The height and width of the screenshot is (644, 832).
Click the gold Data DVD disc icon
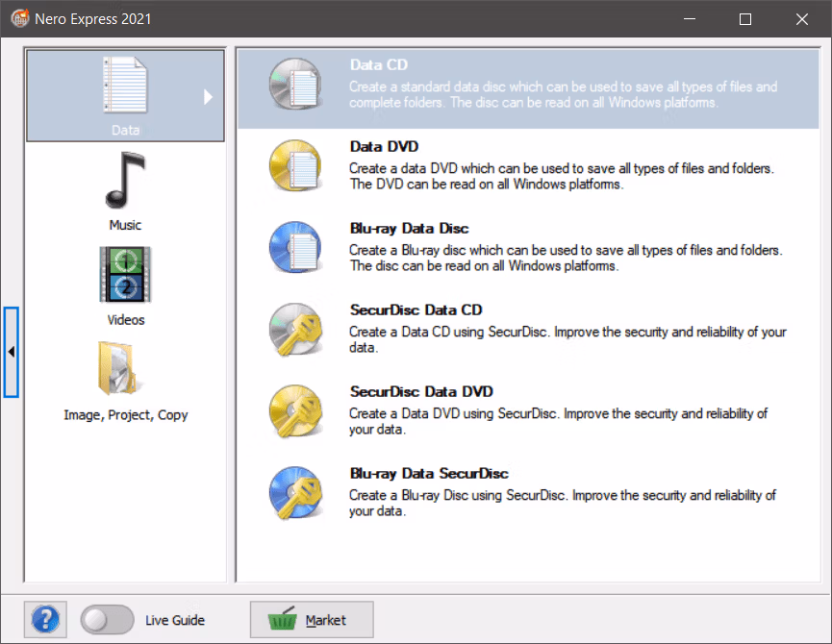pyautogui.click(x=295, y=165)
